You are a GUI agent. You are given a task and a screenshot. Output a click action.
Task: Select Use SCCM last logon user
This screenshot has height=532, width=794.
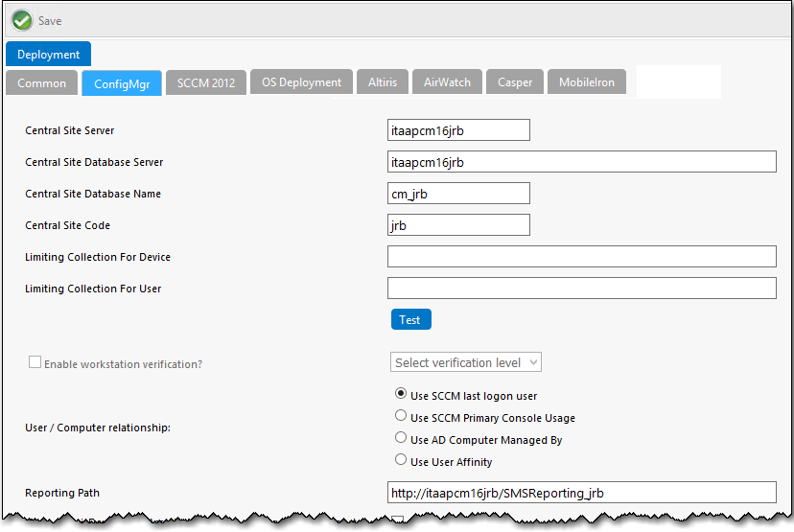click(x=401, y=393)
